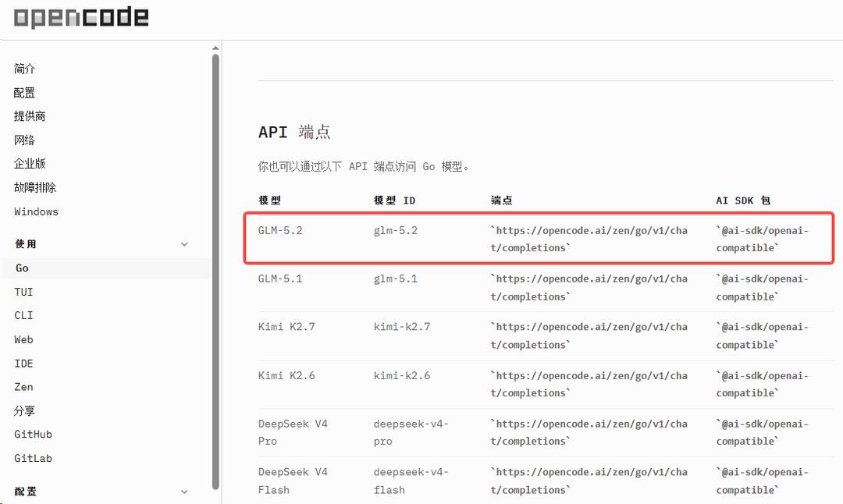This screenshot has width=843, height=504.
Task: Click the deepseek-v4-flash model ID cell
Action: [x=411, y=481]
